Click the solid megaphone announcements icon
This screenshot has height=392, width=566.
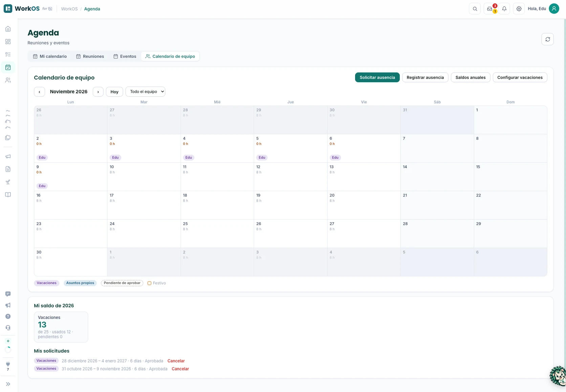[8, 305]
